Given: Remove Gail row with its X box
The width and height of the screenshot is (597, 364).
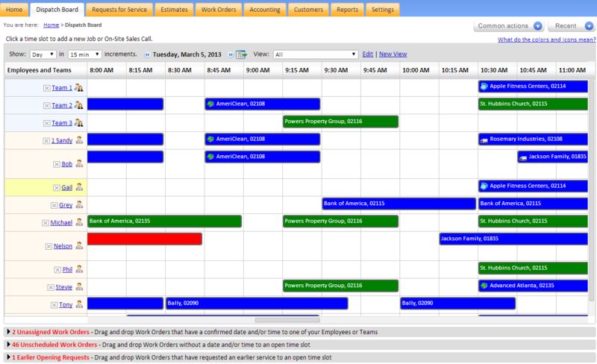Looking at the screenshot, I should coord(57,188).
